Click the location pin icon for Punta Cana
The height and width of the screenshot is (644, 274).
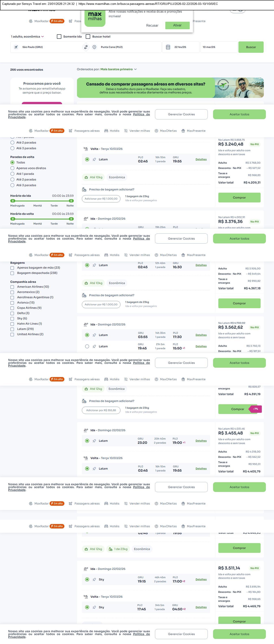94,47
